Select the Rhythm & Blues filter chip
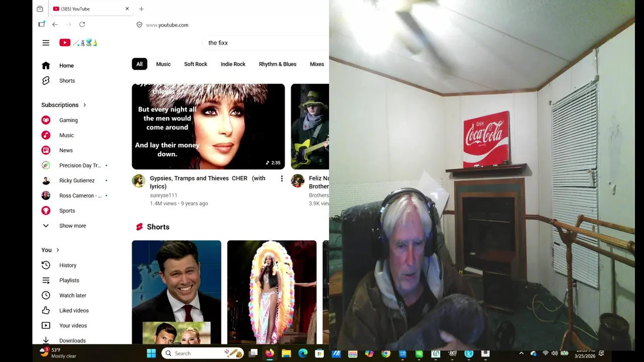644x362 pixels. pyautogui.click(x=278, y=64)
